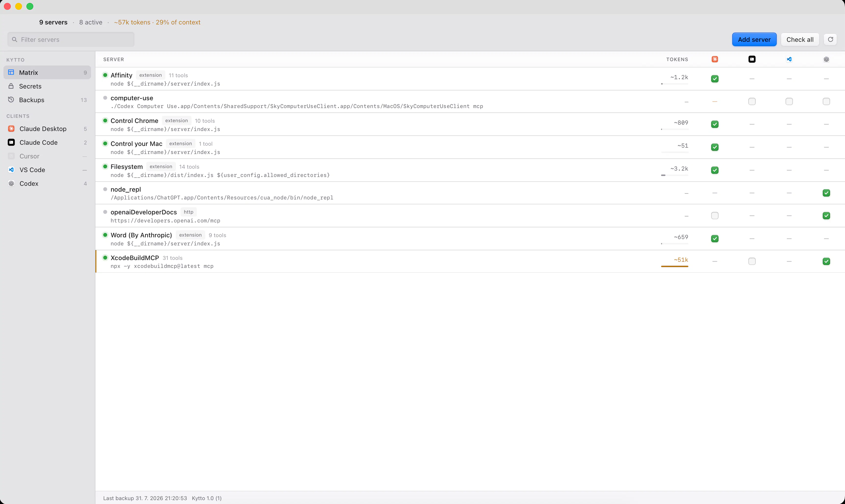Click the refresh icon button
Image resolution: width=845 pixels, height=504 pixels.
click(x=830, y=39)
